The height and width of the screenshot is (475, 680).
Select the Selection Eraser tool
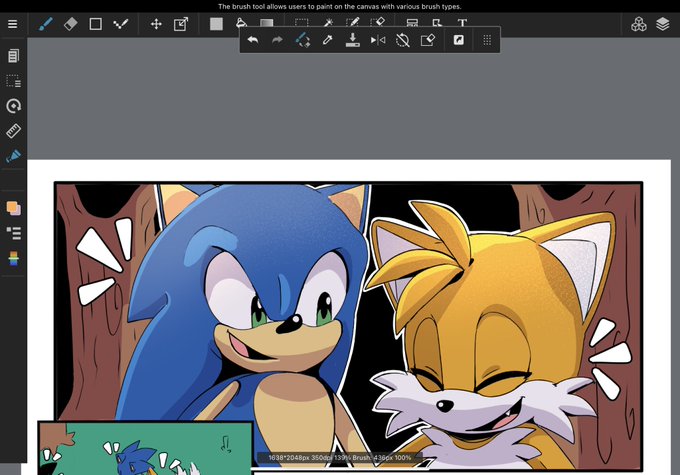coord(378,22)
